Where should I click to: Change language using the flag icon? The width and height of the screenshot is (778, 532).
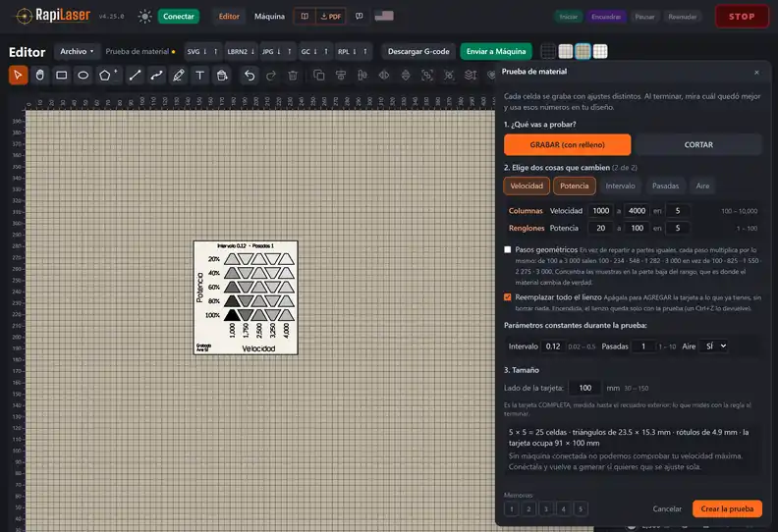[384, 16]
